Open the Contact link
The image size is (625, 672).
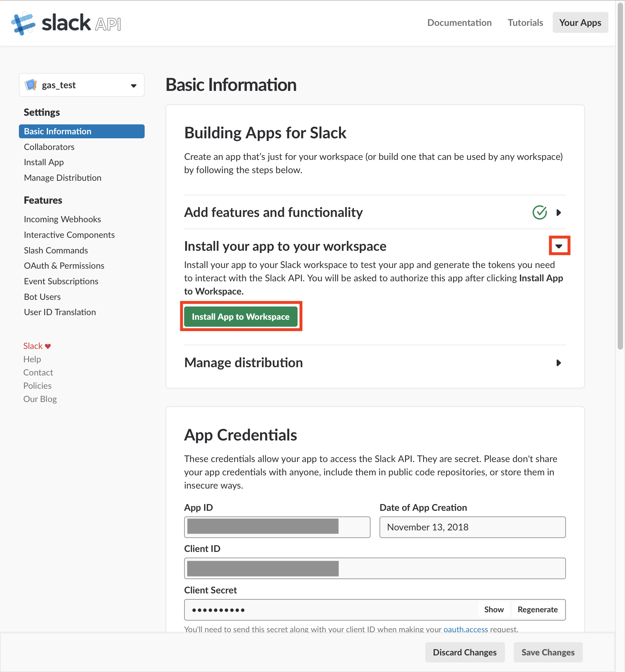pos(38,372)
